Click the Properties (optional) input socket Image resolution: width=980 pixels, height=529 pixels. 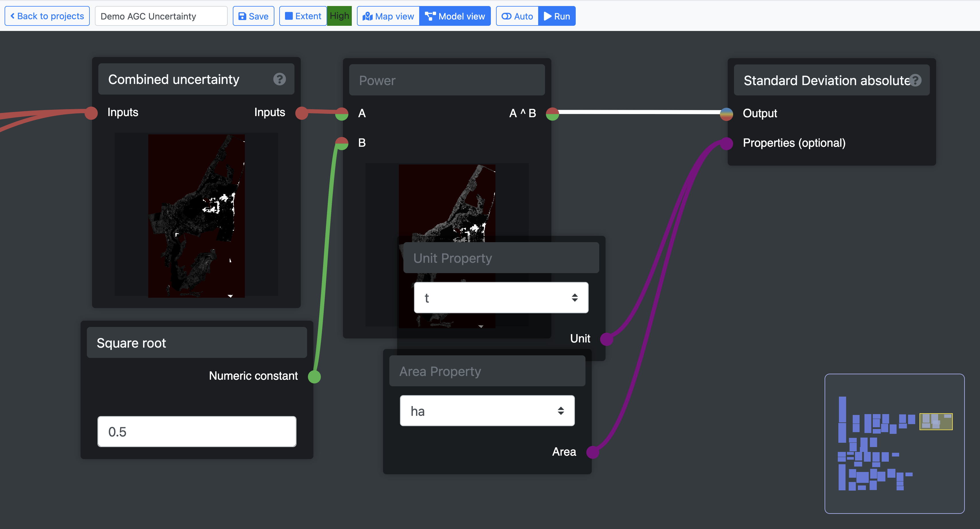coord(727,143)
